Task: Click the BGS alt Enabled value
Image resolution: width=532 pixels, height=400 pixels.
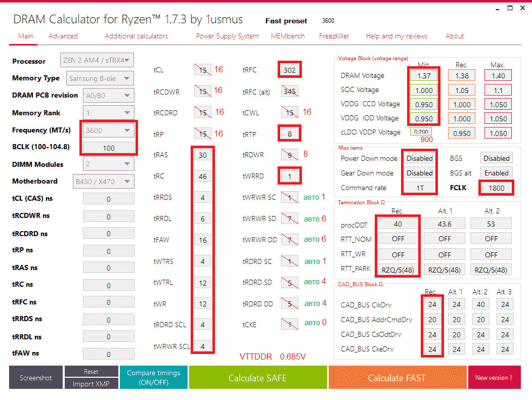Action: [497, 173]
